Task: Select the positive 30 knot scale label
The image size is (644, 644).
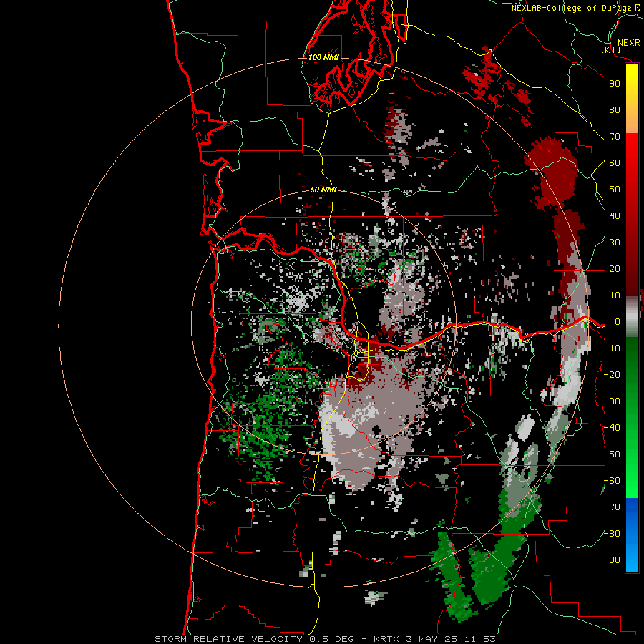Action: (615, 243)
